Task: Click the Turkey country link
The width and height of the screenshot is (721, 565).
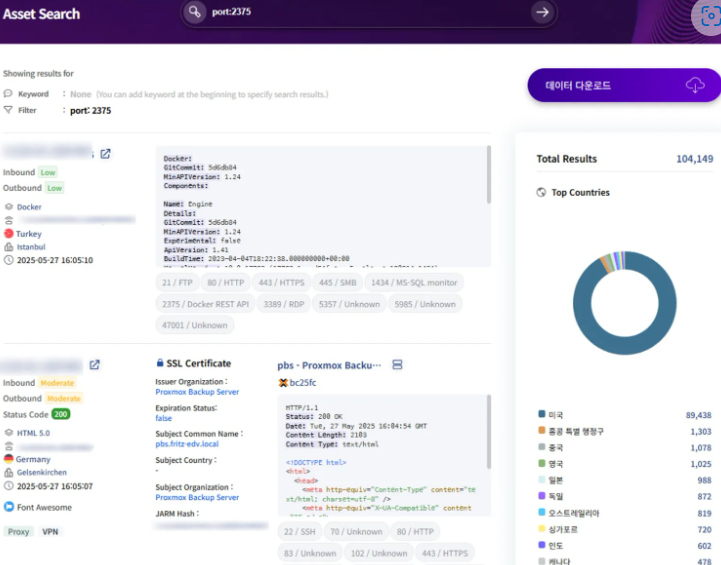Action: pyautogui.click(x=29, y=234)
